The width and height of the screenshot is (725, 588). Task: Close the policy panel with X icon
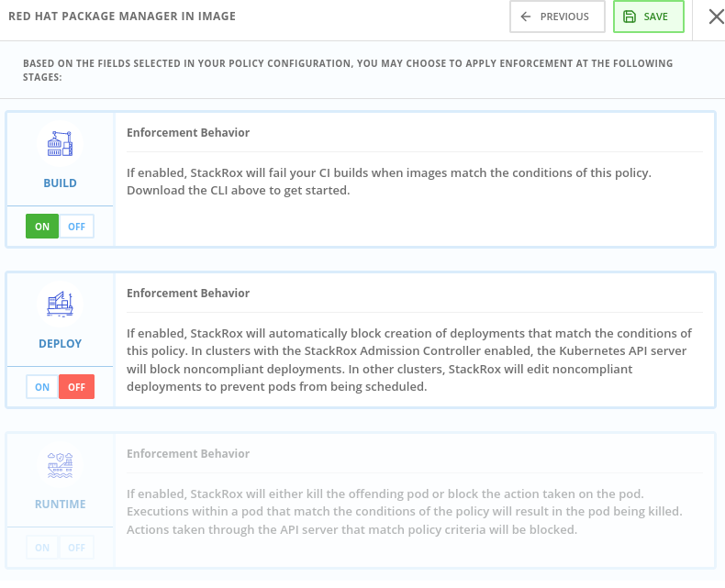click(x=716, y=17)
